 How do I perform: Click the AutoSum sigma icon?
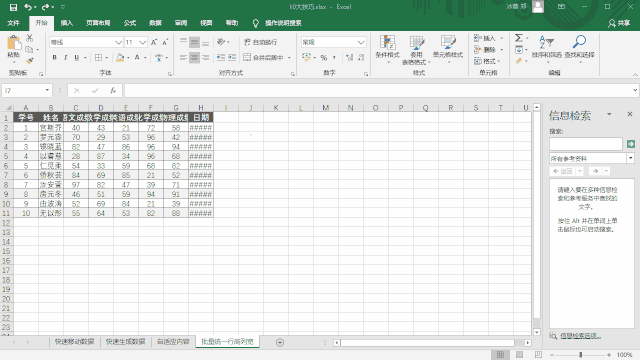coord(518,38)
